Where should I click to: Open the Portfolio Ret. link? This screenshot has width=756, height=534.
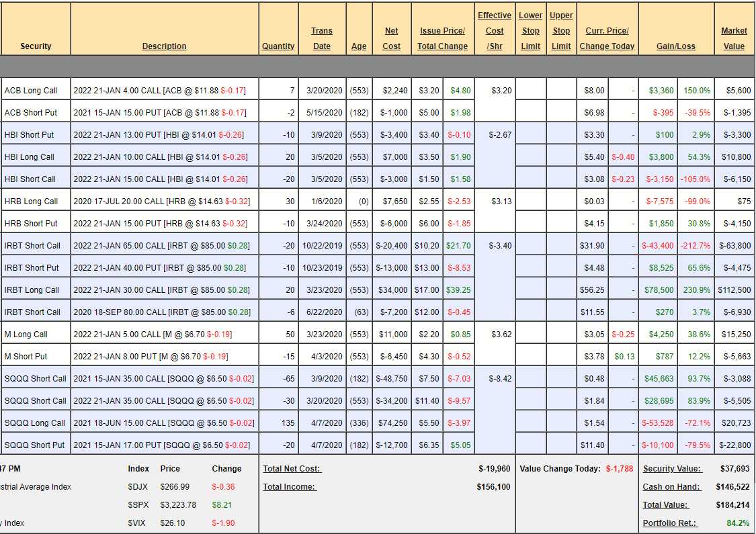(x=669, y=523)
